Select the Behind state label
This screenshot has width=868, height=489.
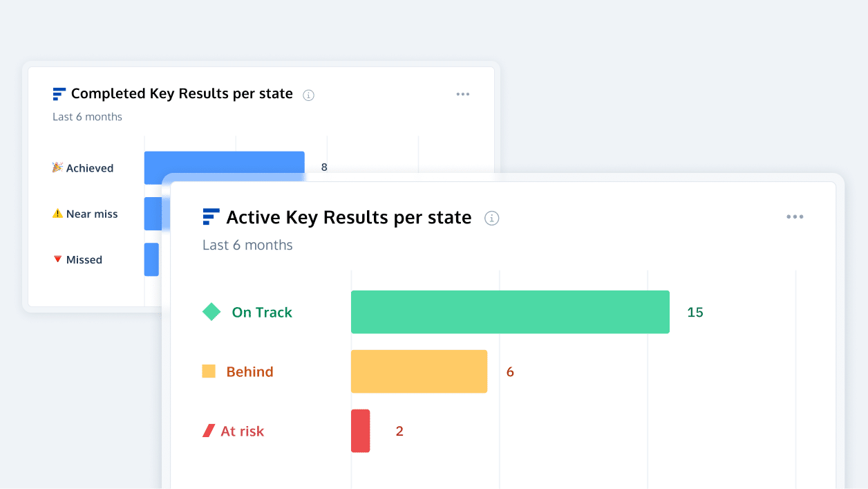coord(249,372)
